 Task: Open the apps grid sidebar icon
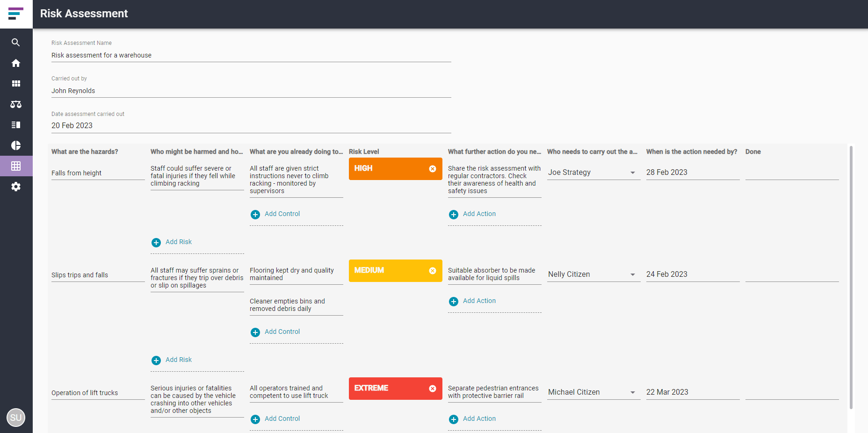click(x=16, y=84)
